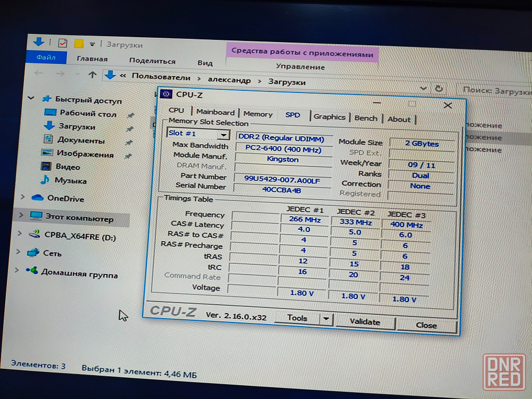Open the Вид ribbon tab
Screen dimensions: 532x399
(205, 63)
